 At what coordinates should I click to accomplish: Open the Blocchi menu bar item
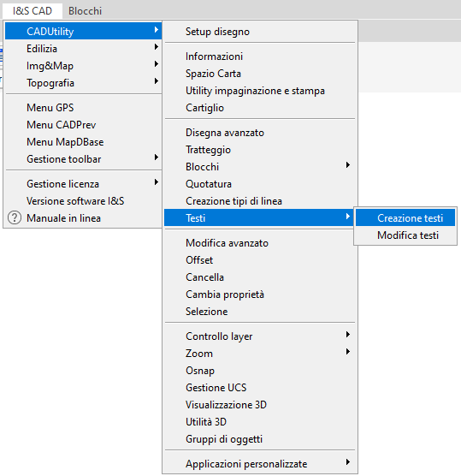click(85, 11)
